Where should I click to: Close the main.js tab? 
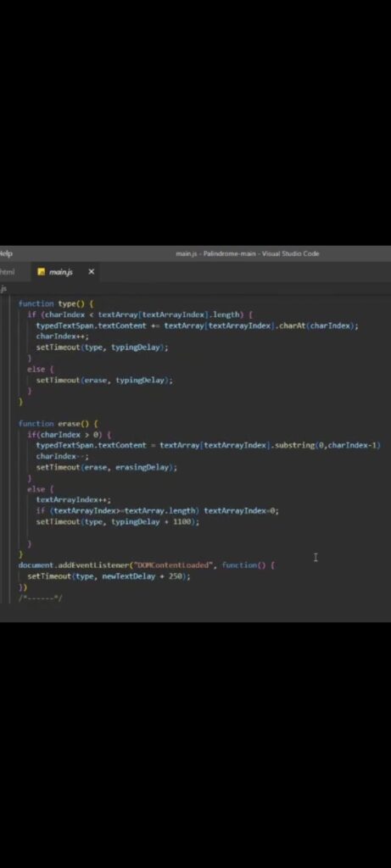(92, 272)
